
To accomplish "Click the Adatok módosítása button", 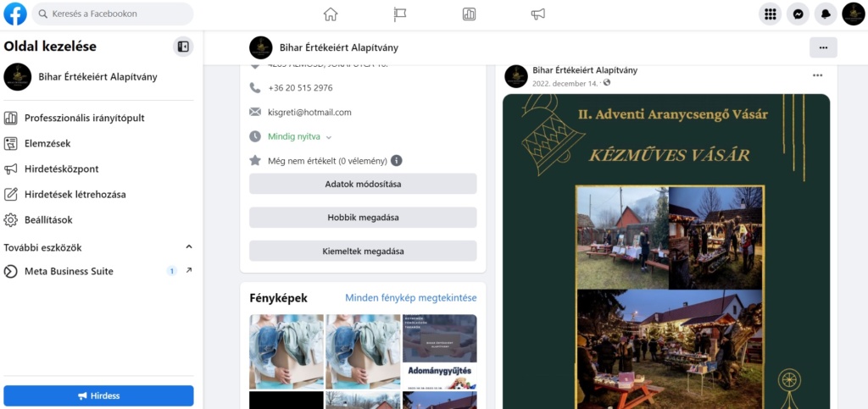I will (363, 184).
